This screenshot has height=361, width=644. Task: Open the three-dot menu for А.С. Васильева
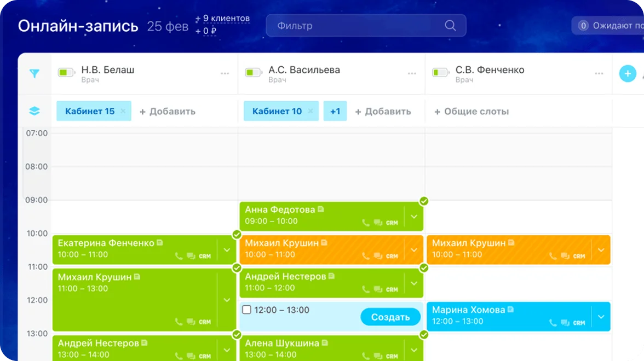click(412, 73)
